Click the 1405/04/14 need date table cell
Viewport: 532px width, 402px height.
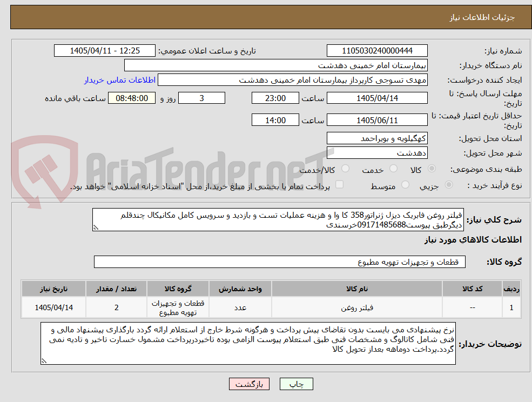53,307
